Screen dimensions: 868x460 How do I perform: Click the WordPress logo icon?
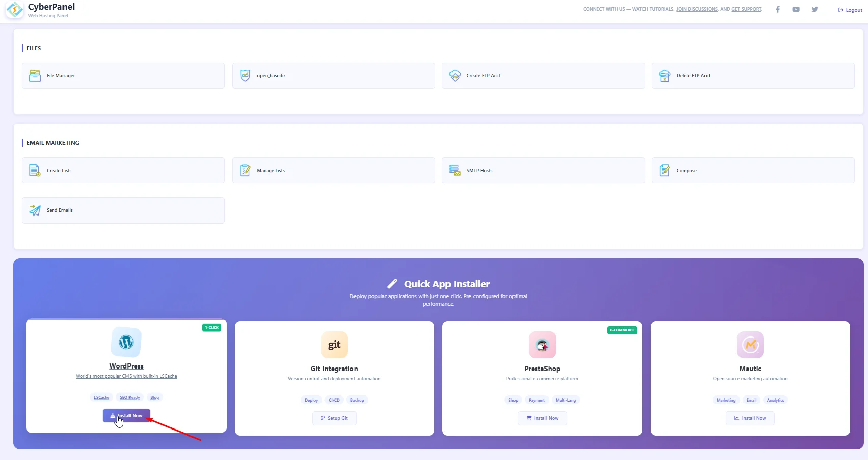coord(126,343)
